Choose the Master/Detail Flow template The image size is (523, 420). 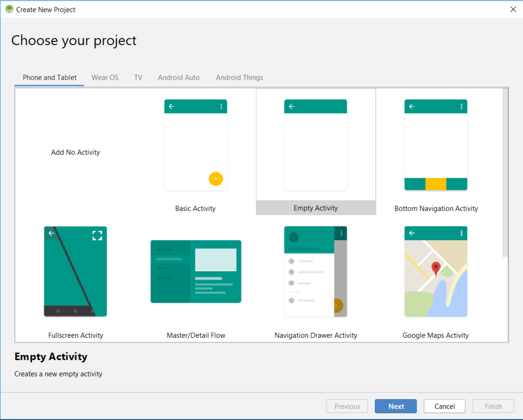point(196,271)
